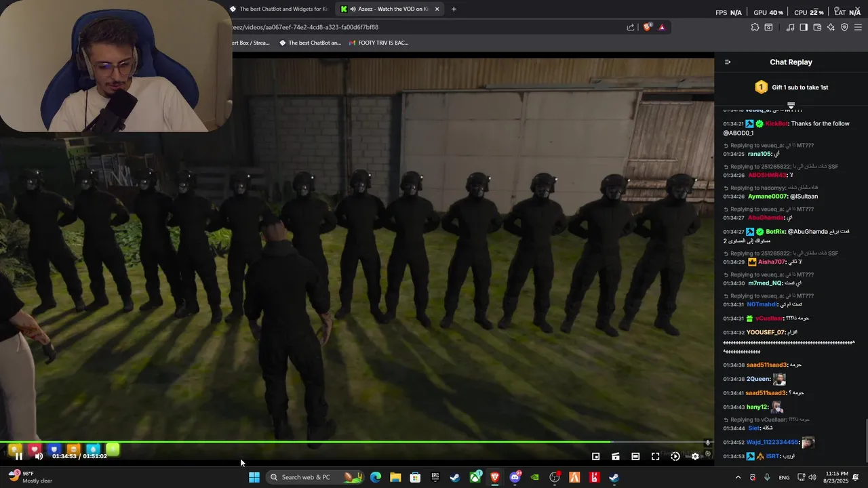Open browser extensions puzzle icon
The width and height of the screenshot is (868, 488).
point(755,27)
